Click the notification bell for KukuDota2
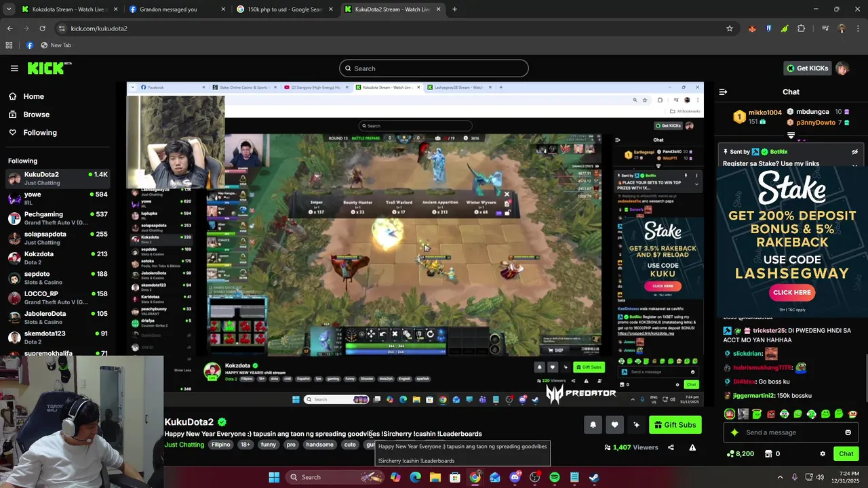The width and height of the screenshot is (868, 488). point(593,425)
